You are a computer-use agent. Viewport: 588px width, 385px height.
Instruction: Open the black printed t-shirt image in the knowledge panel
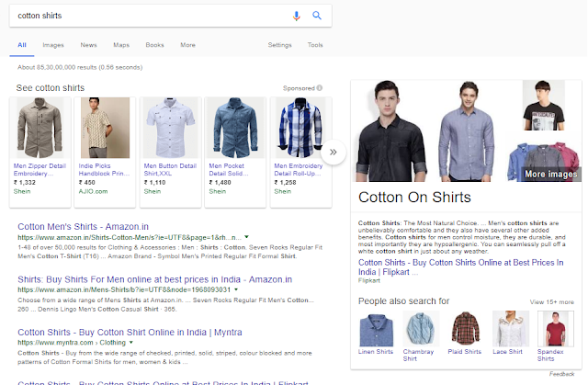point(543,106)
